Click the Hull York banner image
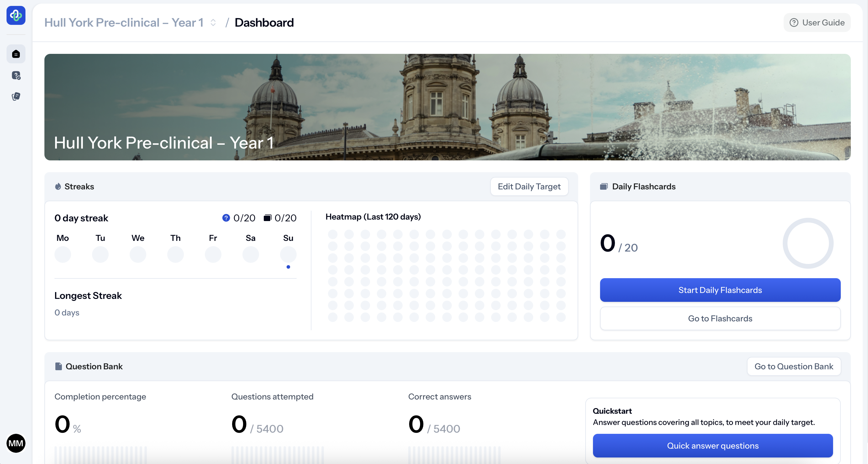Image resolution: width=868 pixels, height=464 pixels. coord(447,107)
